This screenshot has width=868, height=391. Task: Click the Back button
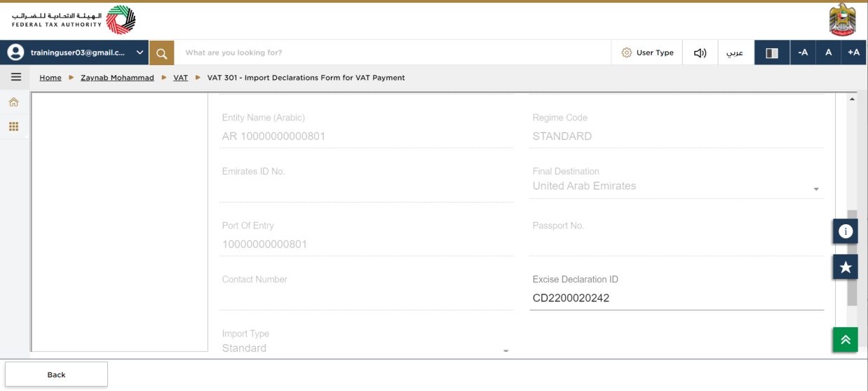(x=56, y=374)
